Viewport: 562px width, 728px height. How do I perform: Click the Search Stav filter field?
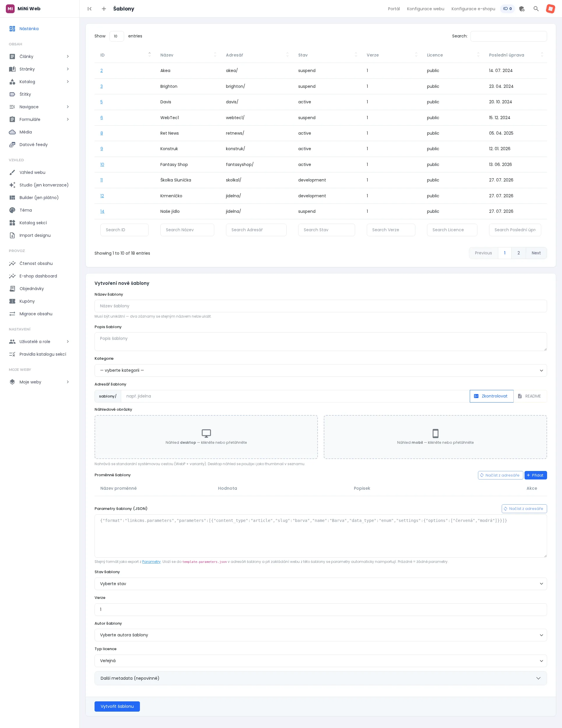pyautogui.click(x=326, y=230)
